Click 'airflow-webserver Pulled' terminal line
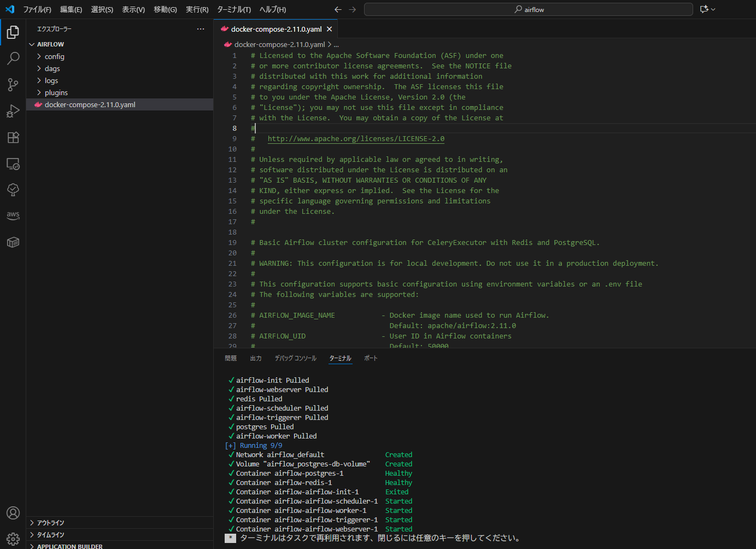Image resolution: width=756 pixels, height=549 pixels. click(282, 390)
